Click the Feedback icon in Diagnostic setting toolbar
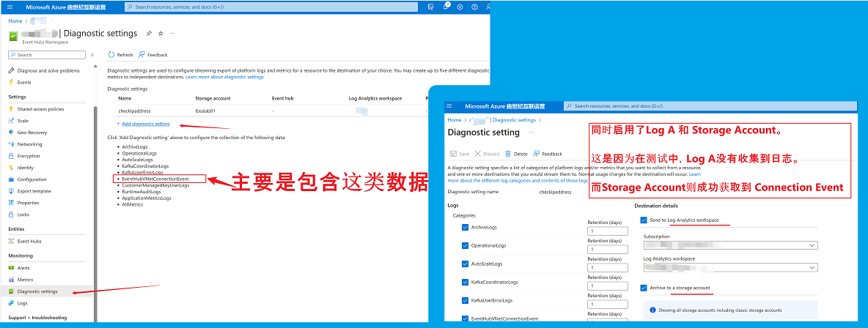This screenshot has height=328, width=868. 537,154
